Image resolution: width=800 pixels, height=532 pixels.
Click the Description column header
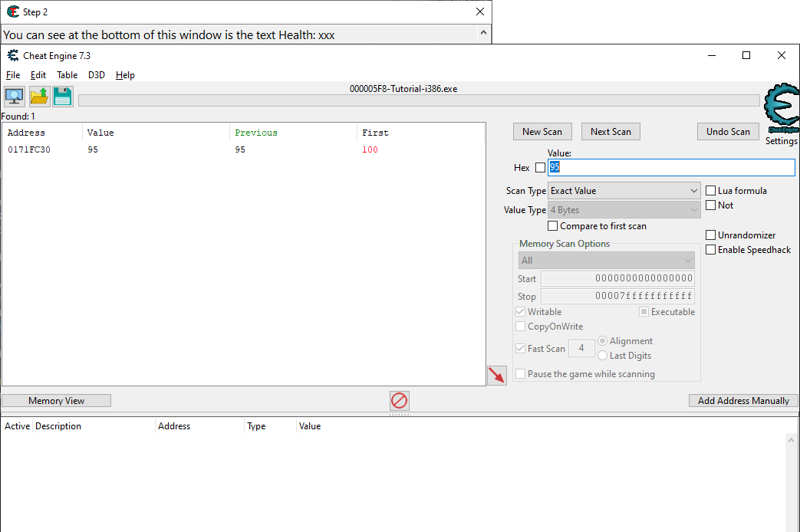[94, 426]
